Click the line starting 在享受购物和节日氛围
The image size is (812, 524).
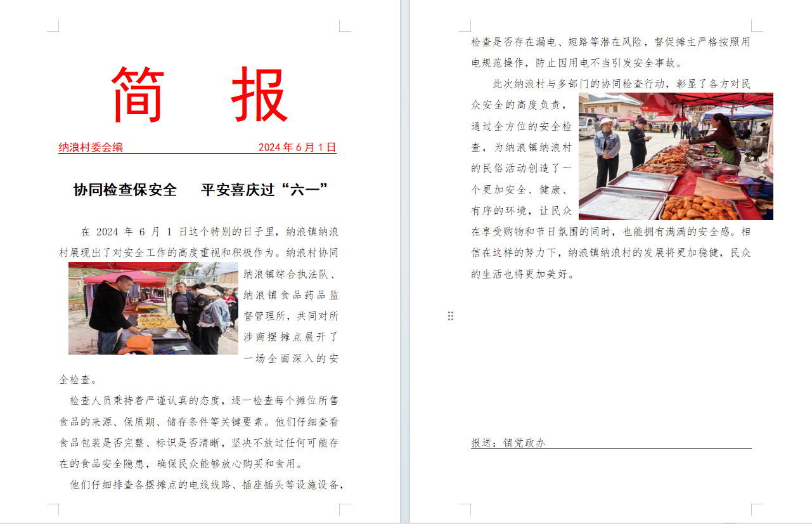click(x=610, y=232)
